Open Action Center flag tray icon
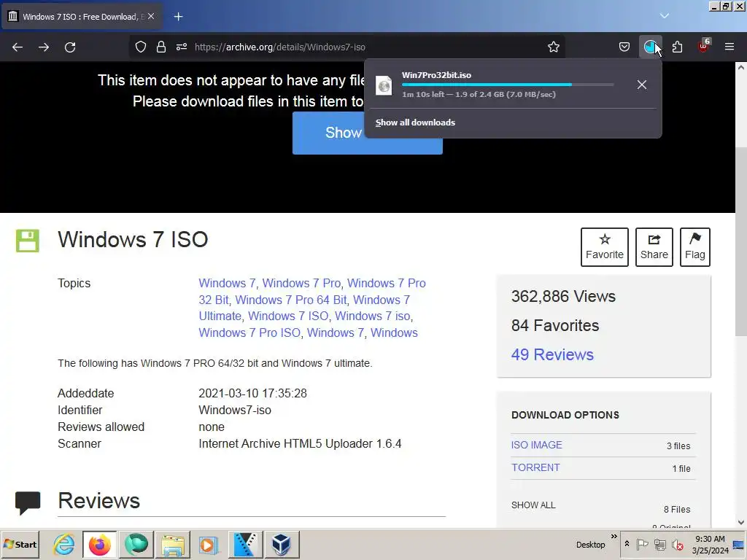Viewport: 747px width, 560px height. (x=642, y=544)
